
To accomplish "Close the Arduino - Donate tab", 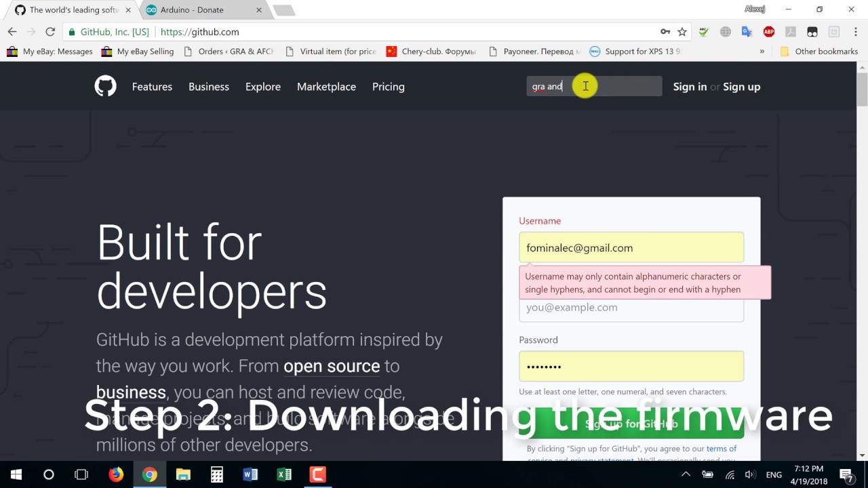I will (259, 10).
